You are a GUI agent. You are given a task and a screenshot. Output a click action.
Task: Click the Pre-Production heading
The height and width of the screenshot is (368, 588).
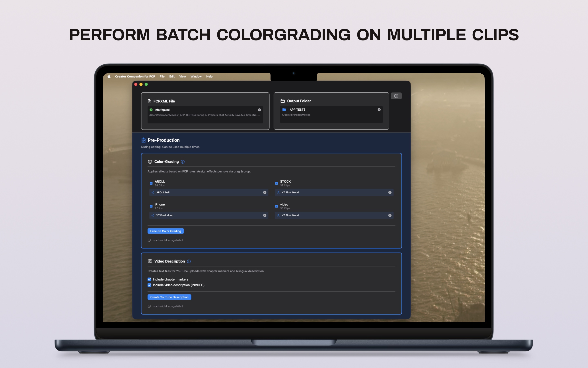coord(164,140)
